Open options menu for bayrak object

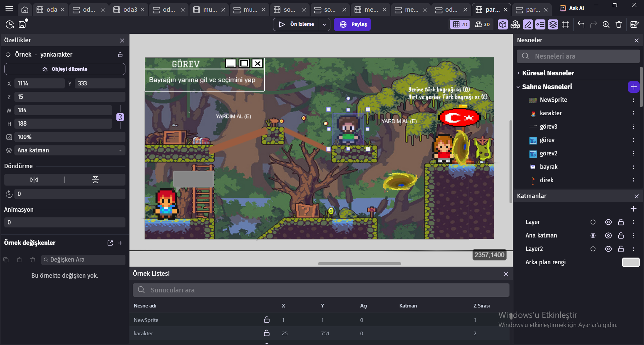634,167
